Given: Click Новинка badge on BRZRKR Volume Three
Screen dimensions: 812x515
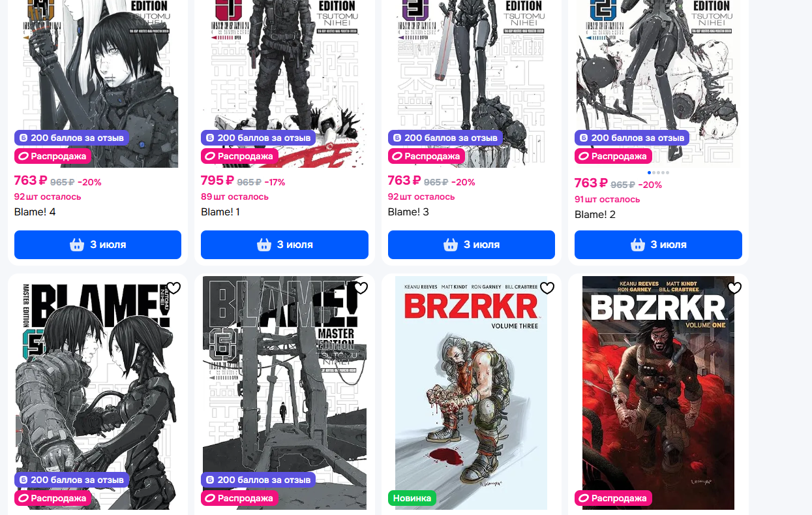Looking at the screenshot, I should [412, 498].
